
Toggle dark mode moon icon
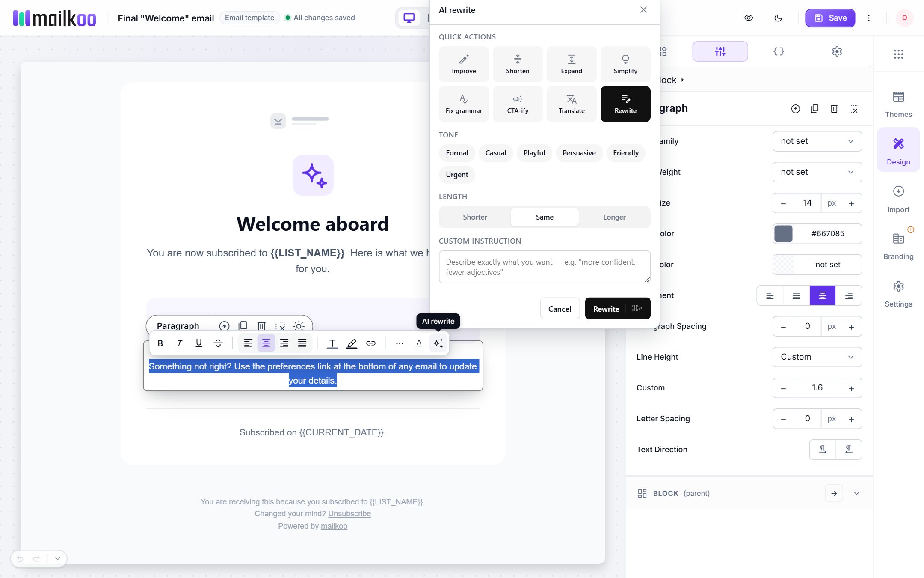click(x=779, y=18)
